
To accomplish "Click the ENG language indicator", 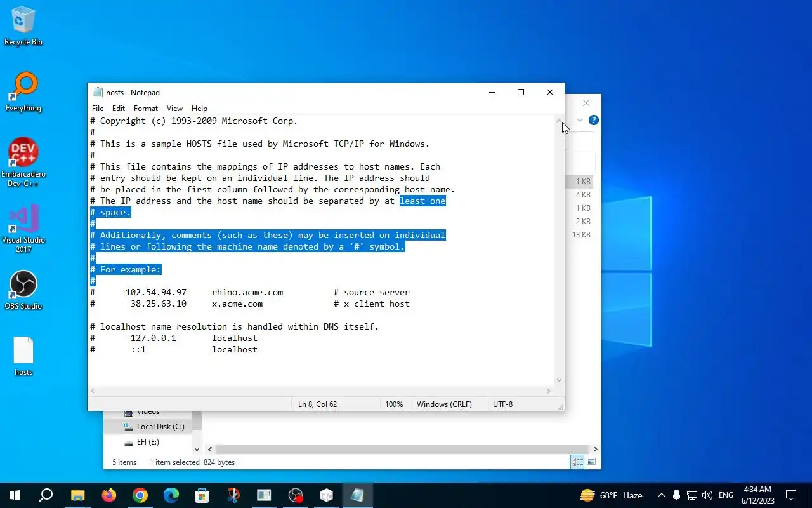I will point(726,495).
